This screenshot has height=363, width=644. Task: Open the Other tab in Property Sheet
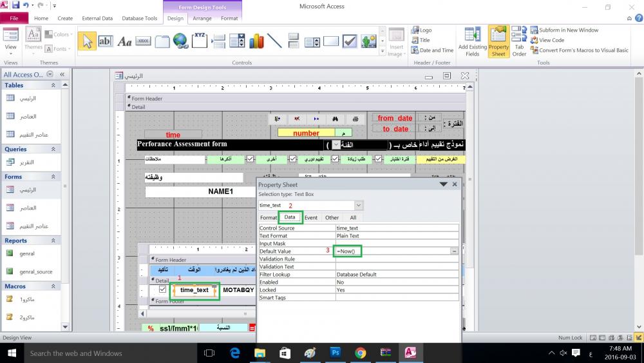[x=332, y=217]
